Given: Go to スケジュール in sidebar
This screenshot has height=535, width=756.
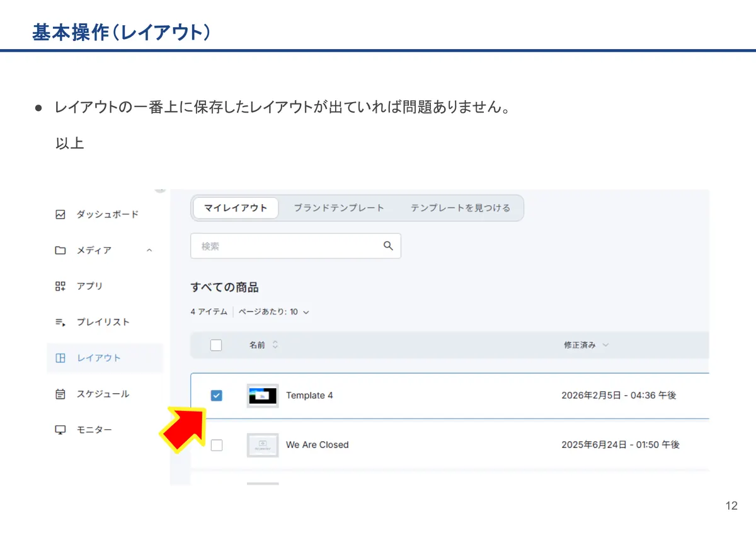Looking at the screenshot, I should [x=103, y=394].
